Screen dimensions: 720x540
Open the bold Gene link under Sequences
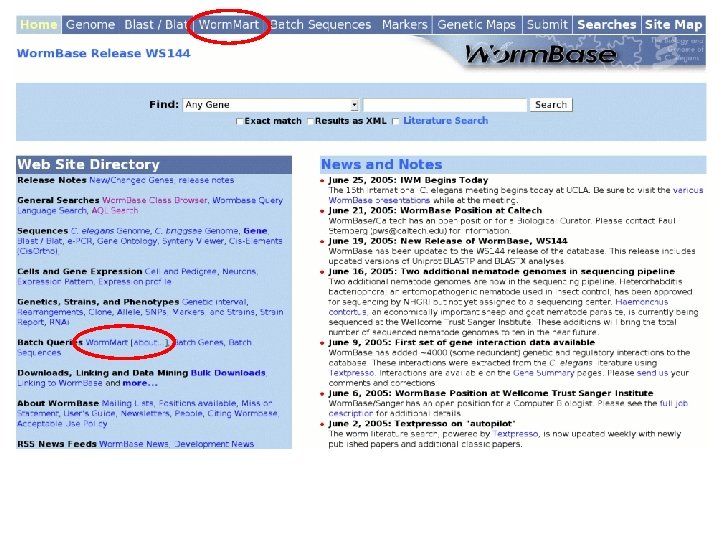coord(255,231)
